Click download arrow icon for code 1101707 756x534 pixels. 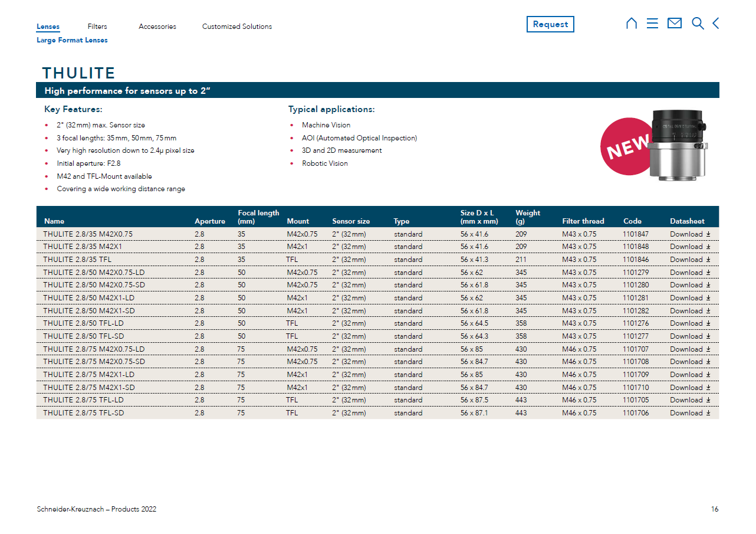click(708, 349)
